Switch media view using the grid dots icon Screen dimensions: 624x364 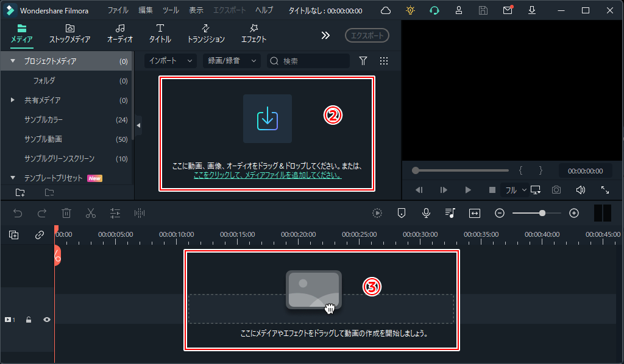click(x=384, y=61)
